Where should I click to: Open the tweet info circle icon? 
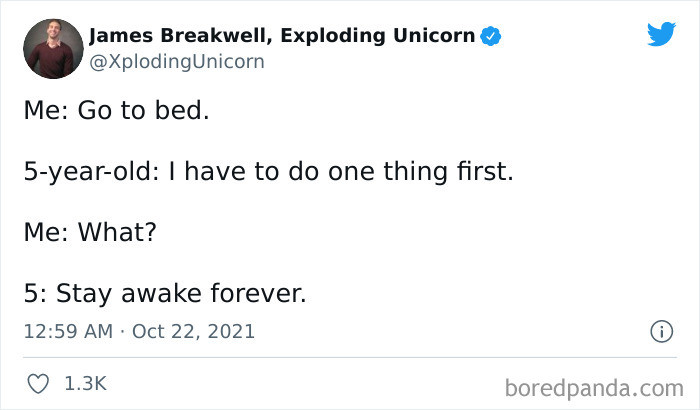(x=660, y=331)
